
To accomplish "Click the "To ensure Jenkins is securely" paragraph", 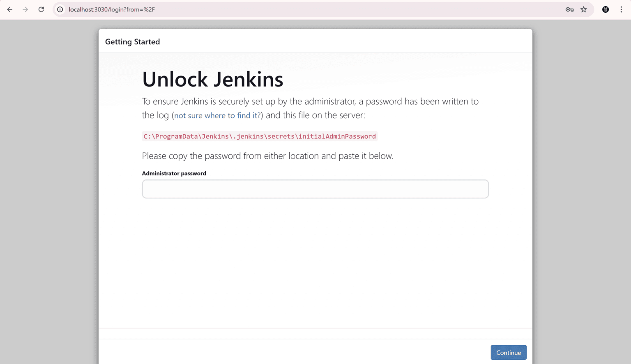I will (x=310, y=102).
